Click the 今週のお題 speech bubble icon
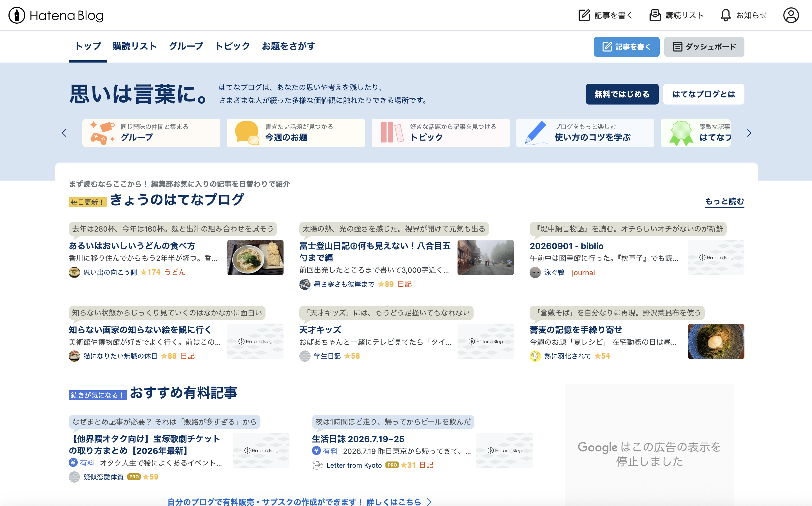Viewport: 812px width, 506px height. pos(247,133)
